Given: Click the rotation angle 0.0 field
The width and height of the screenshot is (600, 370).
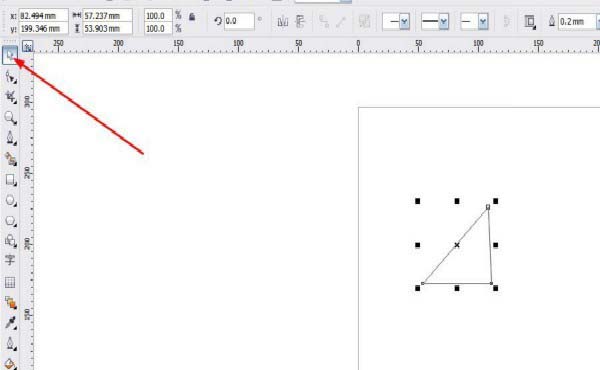Looking at the screenshot, I should (239, 21).
